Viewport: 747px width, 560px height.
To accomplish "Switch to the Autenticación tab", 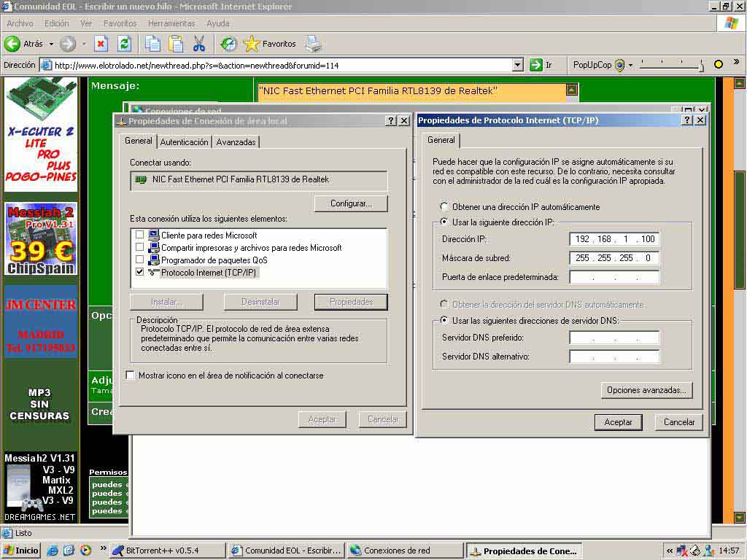I will tap(185, 142).
